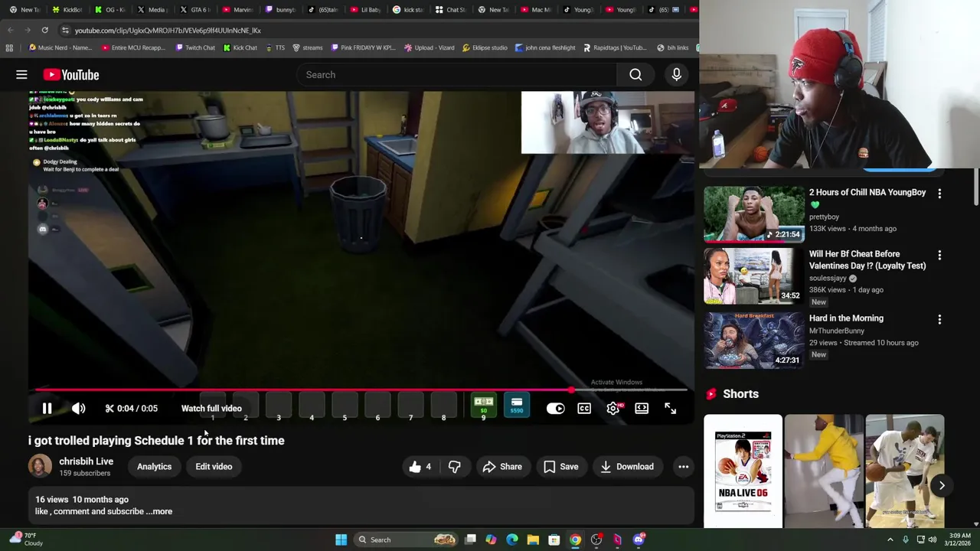The width and height of the screenshot is (980, 551).
Task: Open Will Her Bf Cheat video thumbnail
Action: [754, 276]
